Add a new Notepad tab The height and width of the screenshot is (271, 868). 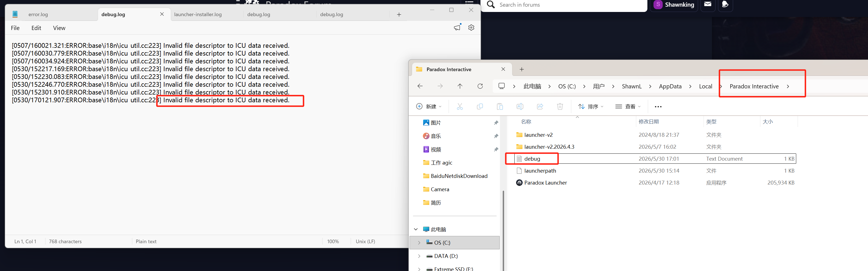tap(399, 14)
